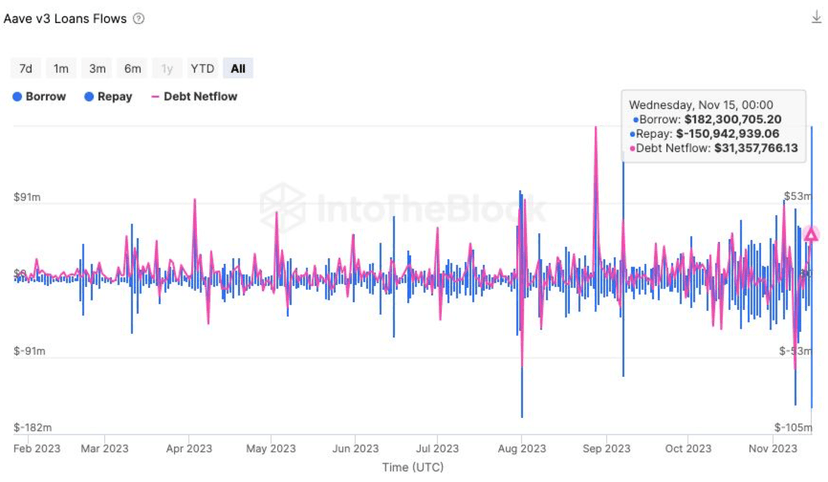Screen dimensions: 828x482
Task: Choose the YTD time range
Action: pos(203,69)
